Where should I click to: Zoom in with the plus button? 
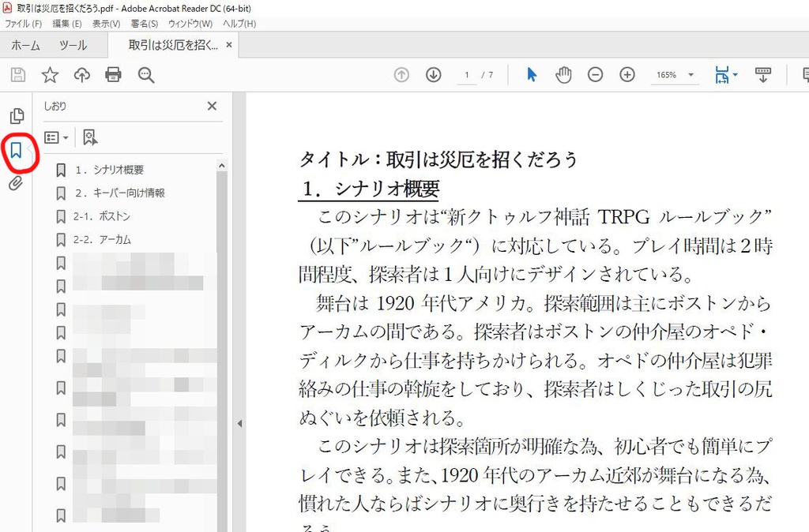point(627,74)
